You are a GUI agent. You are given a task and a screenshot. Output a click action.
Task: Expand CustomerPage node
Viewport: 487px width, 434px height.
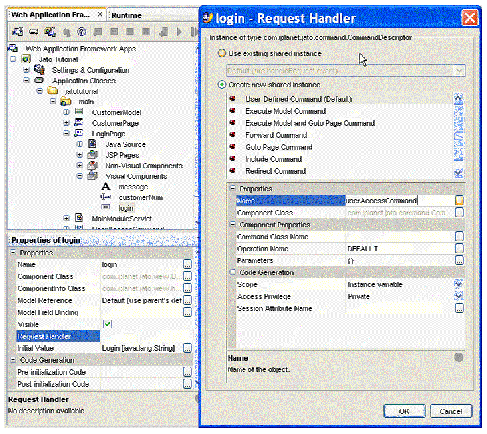(66, 123)
